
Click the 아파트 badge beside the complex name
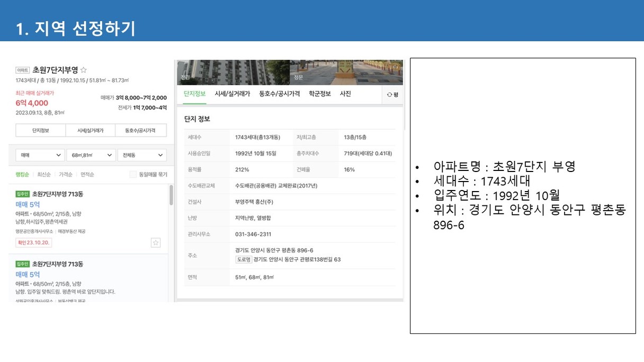pyautogui.click(x=23, y=70)
